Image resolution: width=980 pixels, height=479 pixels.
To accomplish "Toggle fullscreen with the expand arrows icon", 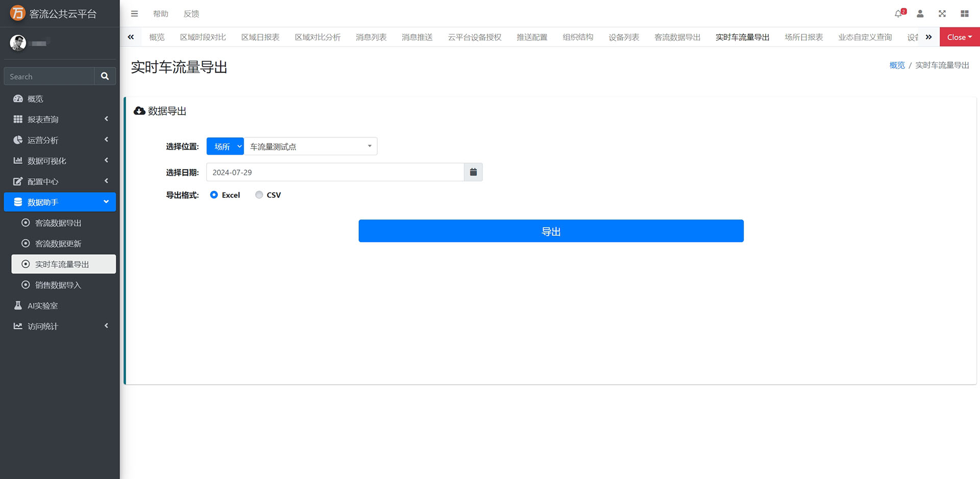I will pyautogui.click(x=942, y=14).
